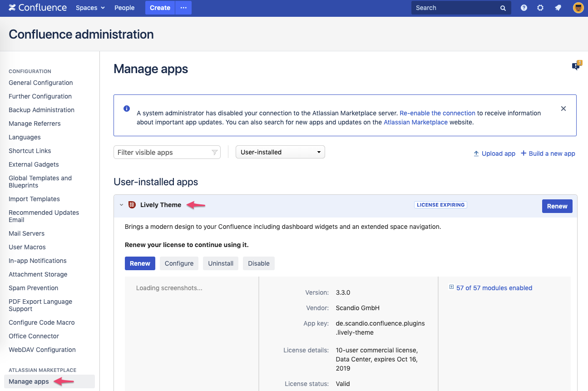Viewport: 588px width, 391px height.
Task: Click Renew button in Lively Theme header row
Action: (557, 206)
